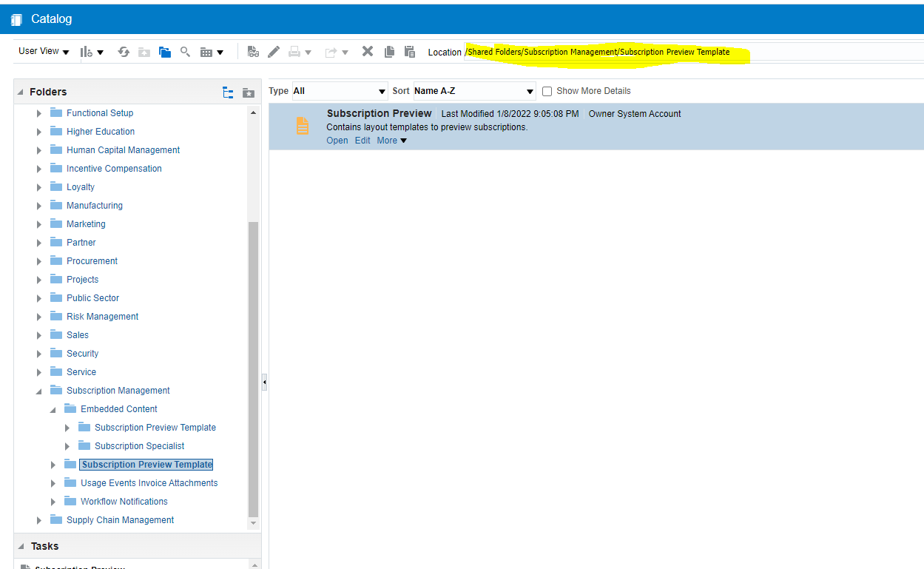Click Edit under Subscription Preview
Screen dimensions: 924x569
point(362,140)
